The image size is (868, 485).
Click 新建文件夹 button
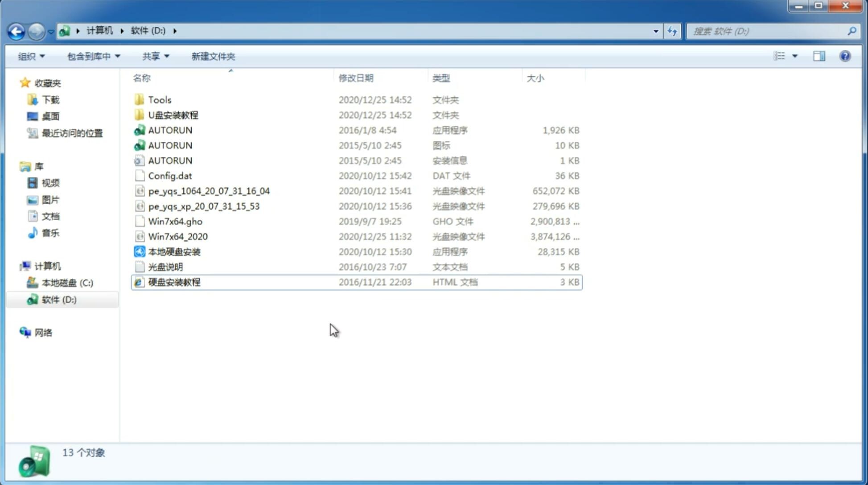point(213,56)
